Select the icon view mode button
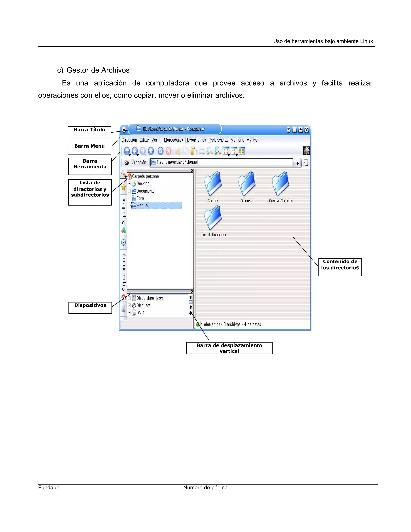 (x=226, y=151)
